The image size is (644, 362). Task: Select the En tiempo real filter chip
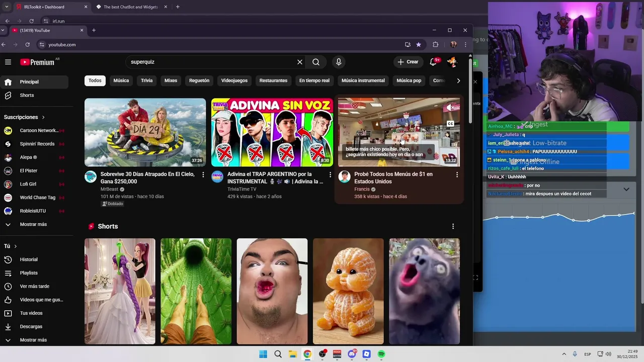(x=314, y=80)
